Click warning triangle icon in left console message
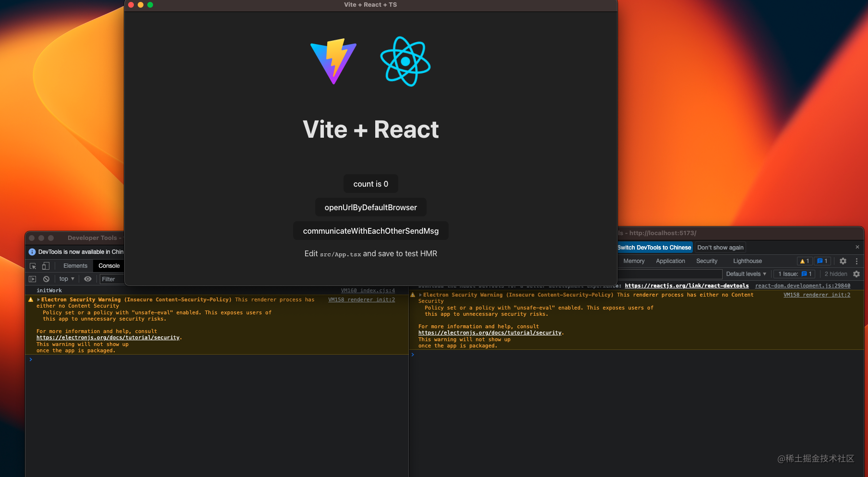Viewport: 868px width, 477px height. coord(31,299)
